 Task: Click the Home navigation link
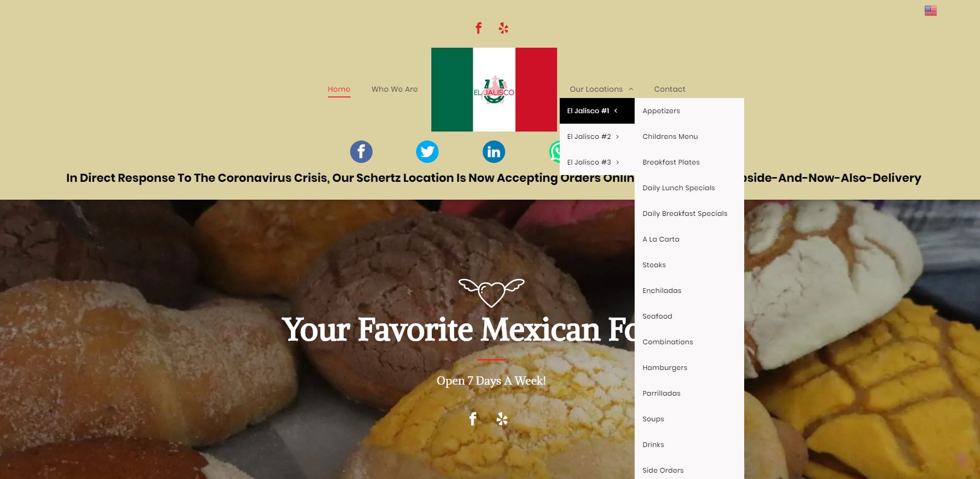click(339, 89)
